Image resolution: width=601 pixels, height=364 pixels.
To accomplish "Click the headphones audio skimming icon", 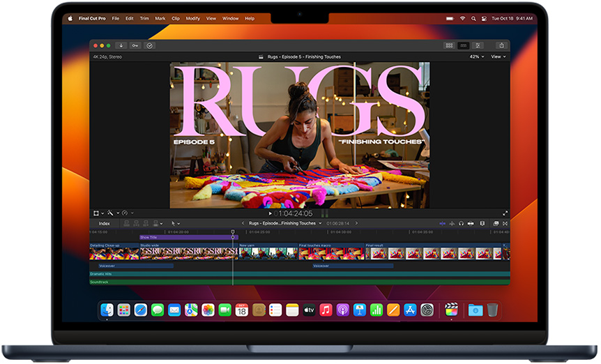I will [462, 223].
